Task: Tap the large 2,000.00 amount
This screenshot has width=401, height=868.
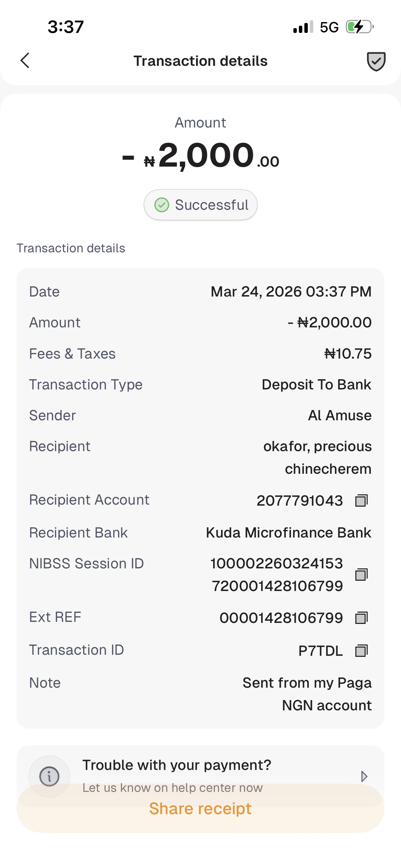Action: coord(206,156)
